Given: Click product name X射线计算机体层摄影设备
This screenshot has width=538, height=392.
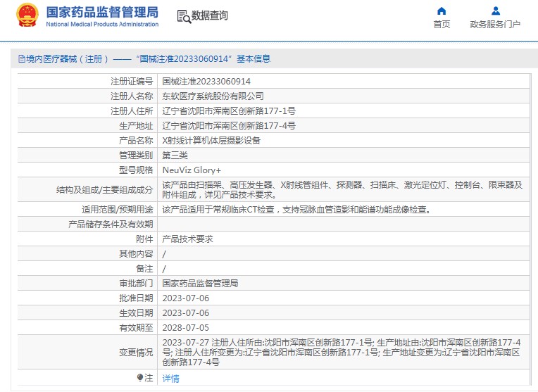Looking at the screenshot, I should 211,140.
